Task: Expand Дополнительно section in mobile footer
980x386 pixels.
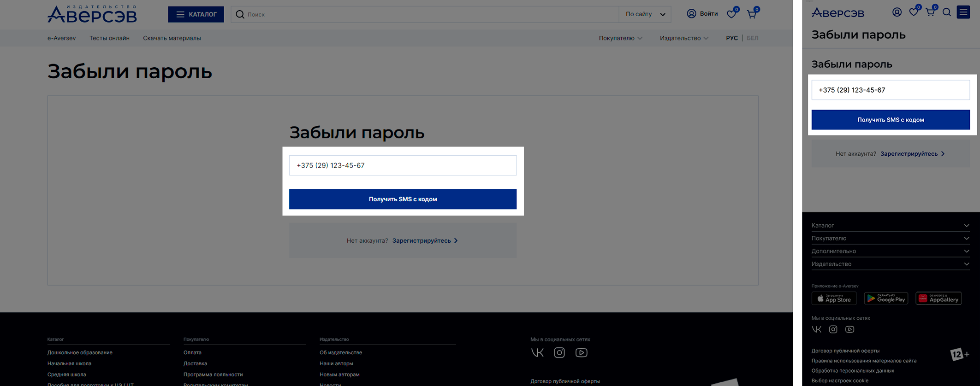Action: pyautogui.click(x=890, y=251)
